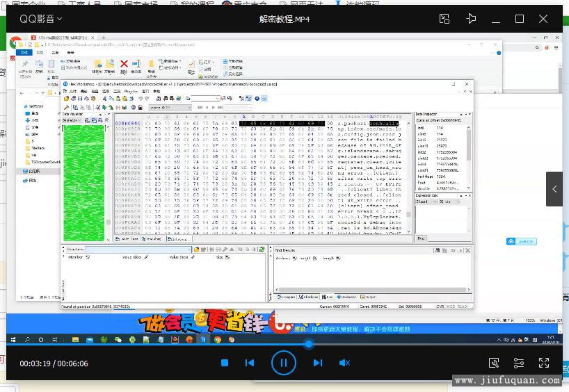Screen dimensions: 569x392
Task: Open the Hex Workshop 文件 menu
Action: [x=73, y=91]
